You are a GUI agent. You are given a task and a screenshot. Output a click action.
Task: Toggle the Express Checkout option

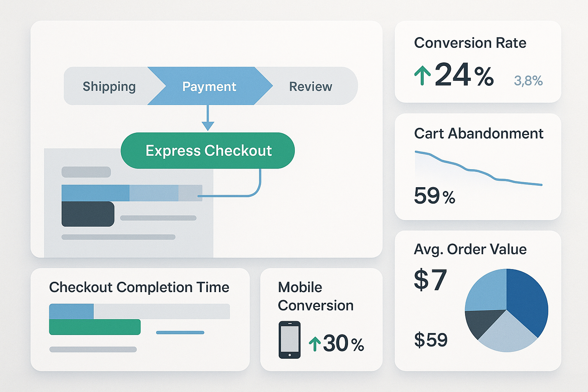coord(208,150)
